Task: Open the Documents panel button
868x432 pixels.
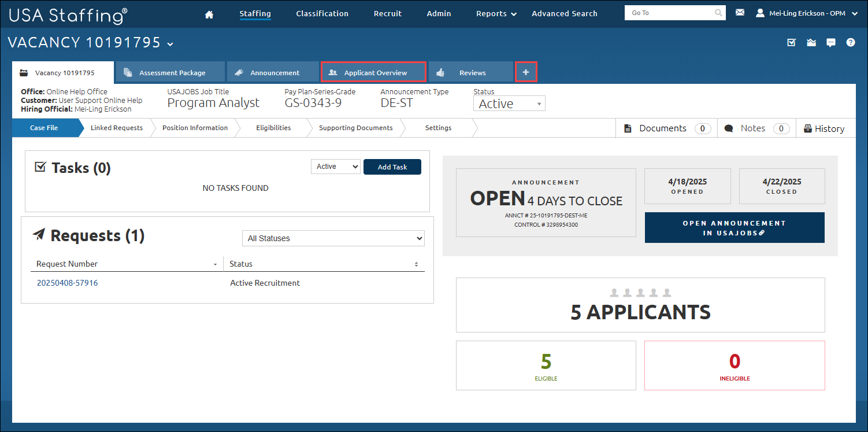Action: point(666,128)
